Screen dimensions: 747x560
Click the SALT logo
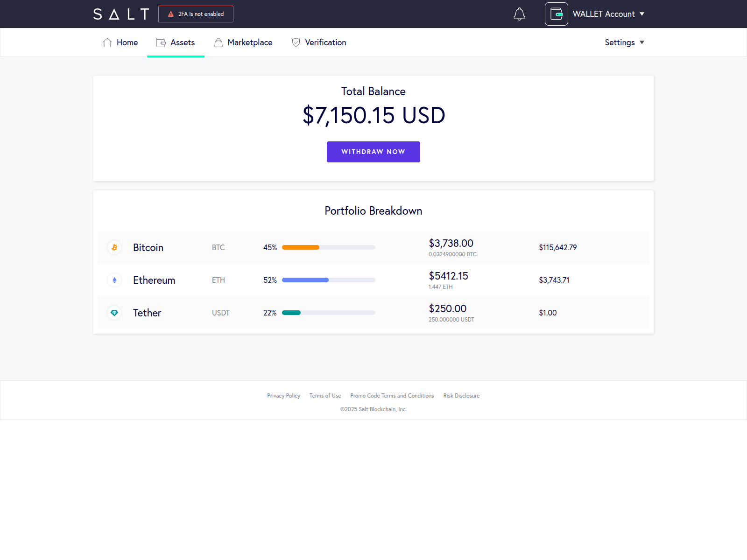coord(121,14)
